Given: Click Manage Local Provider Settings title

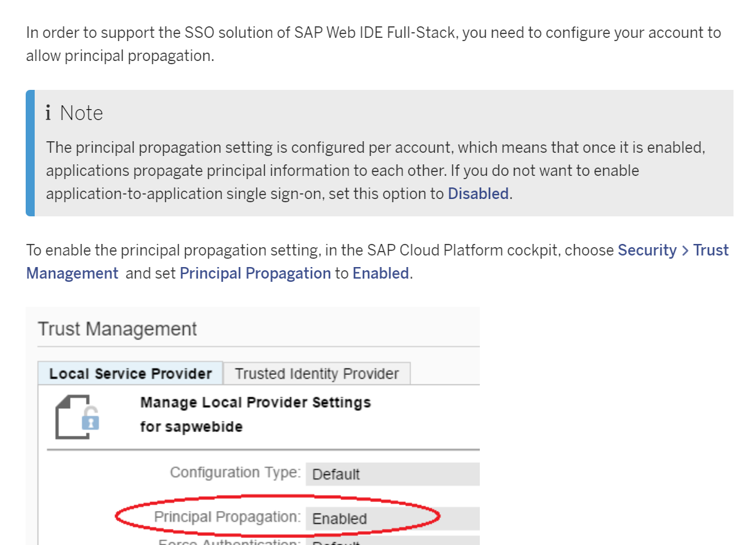Looking at the screenshot, I should click(255, 402).
